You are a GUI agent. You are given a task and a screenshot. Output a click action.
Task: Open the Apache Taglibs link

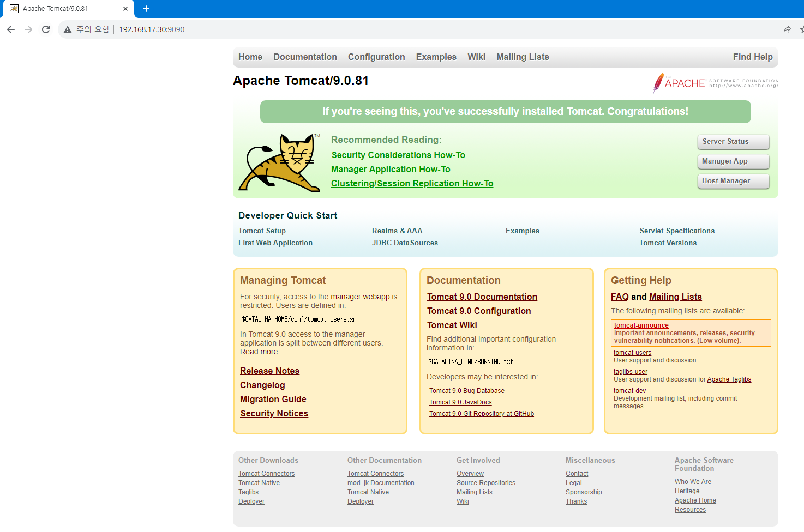click(729, 379)
